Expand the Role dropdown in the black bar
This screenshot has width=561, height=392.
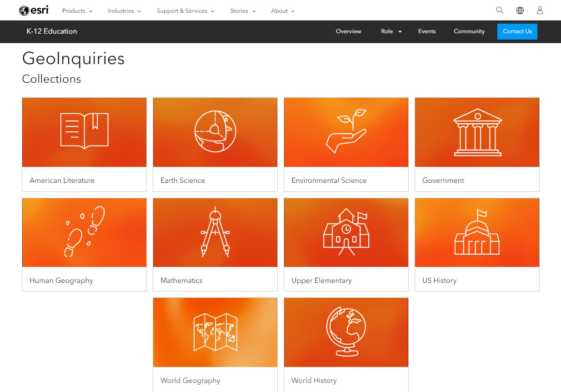[x=390, y=31]
